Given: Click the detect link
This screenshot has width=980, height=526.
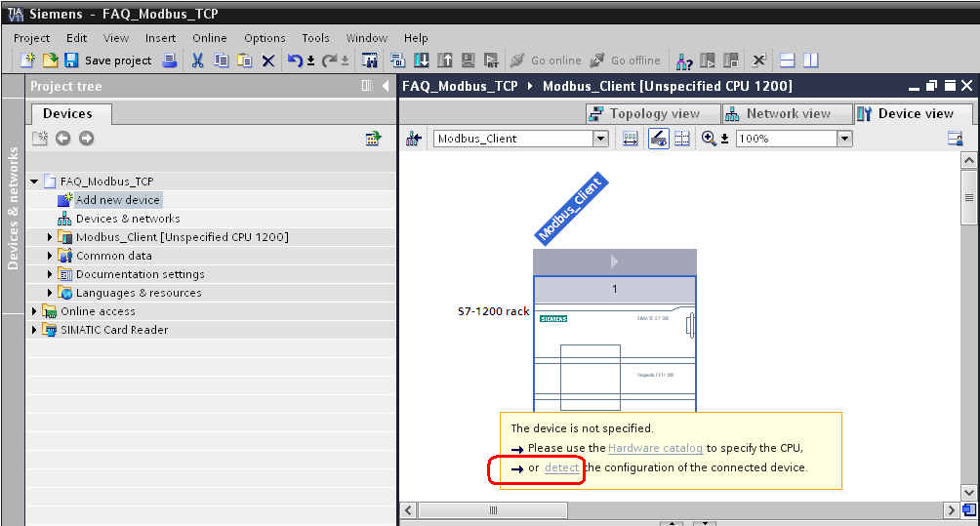Looking at the screenshot, I should 561,467.
